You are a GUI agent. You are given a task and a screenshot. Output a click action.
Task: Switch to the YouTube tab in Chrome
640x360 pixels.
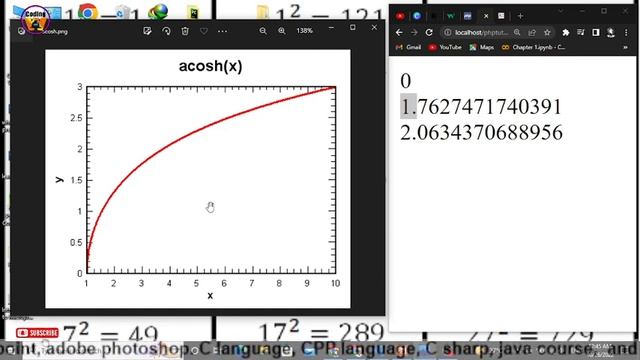click(x=400, y=16)
